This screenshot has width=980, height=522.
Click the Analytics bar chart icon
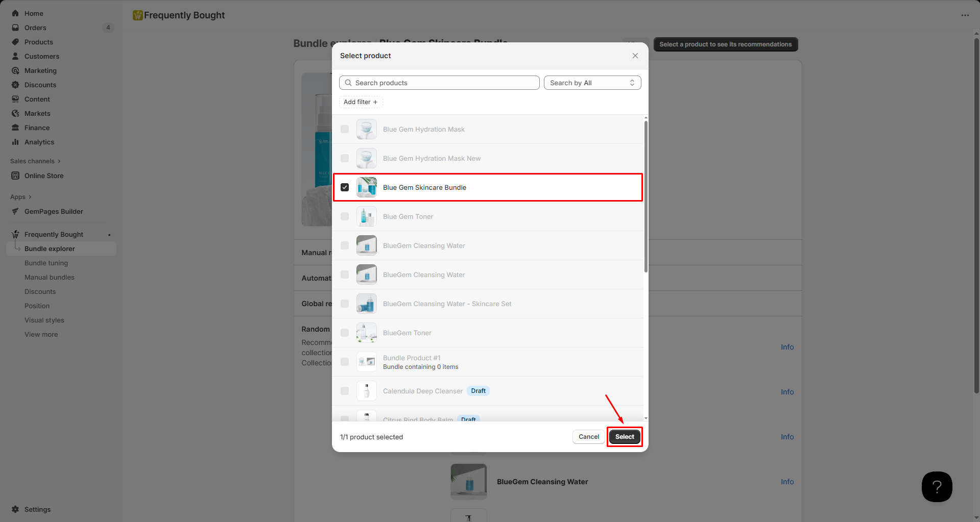(15, 142)
